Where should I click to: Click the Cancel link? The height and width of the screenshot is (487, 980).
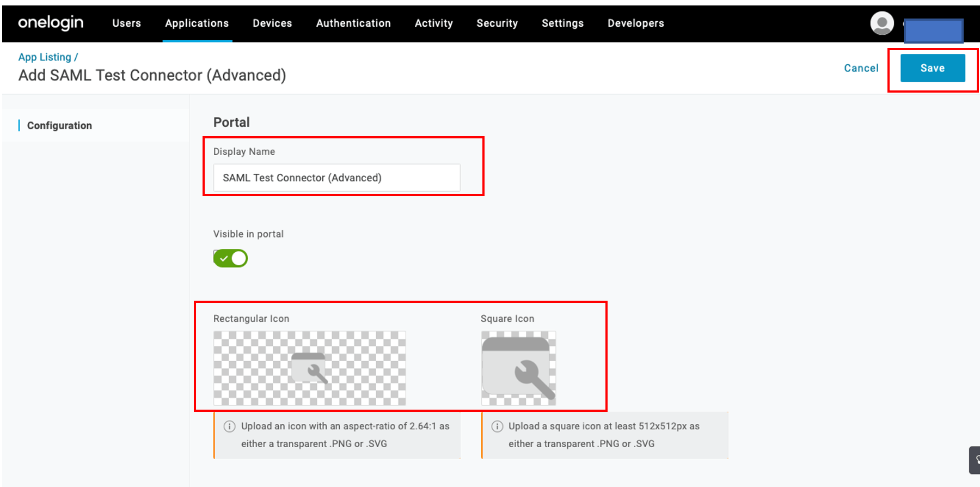pos(861,68)
